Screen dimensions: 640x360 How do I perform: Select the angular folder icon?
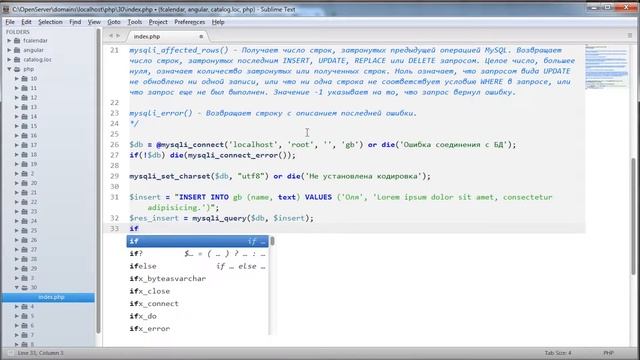(x=17, y=50)
